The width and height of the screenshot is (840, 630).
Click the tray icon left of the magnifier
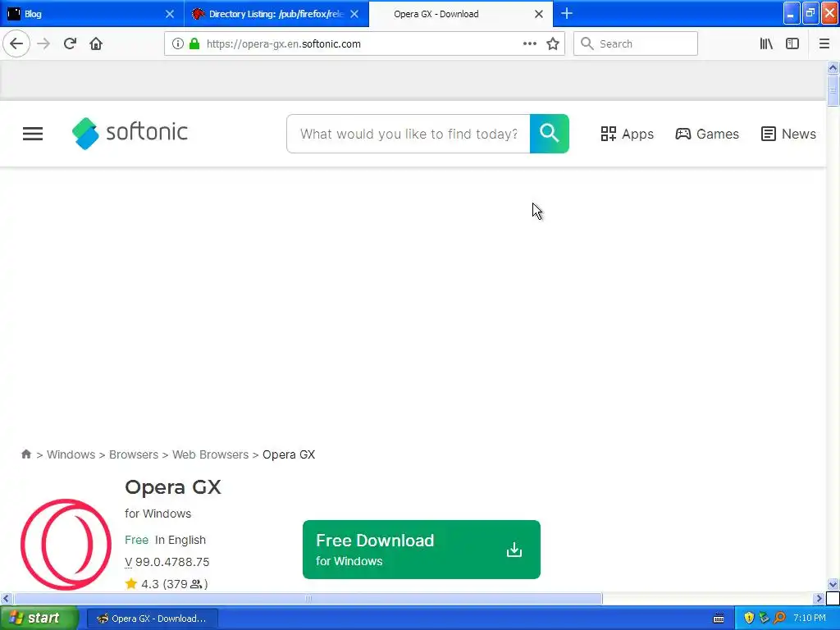coord(764,618)
